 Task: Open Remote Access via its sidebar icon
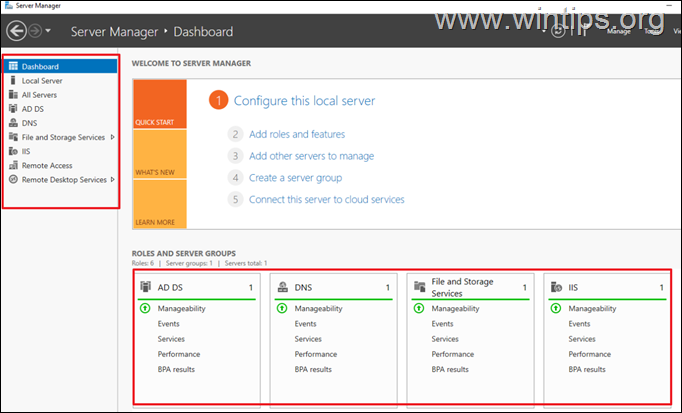[x=13, y=165]
